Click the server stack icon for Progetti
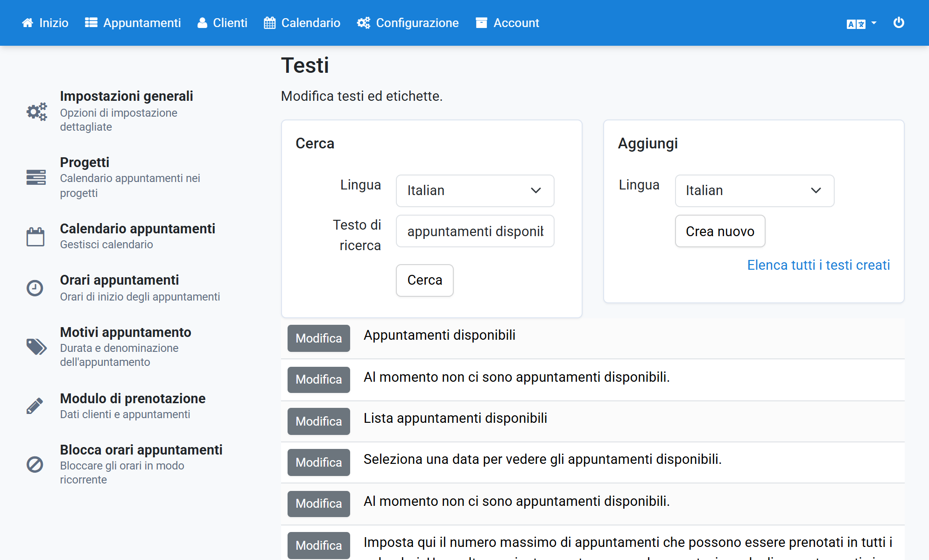929x560 pixels. click(x=36, y=177)
